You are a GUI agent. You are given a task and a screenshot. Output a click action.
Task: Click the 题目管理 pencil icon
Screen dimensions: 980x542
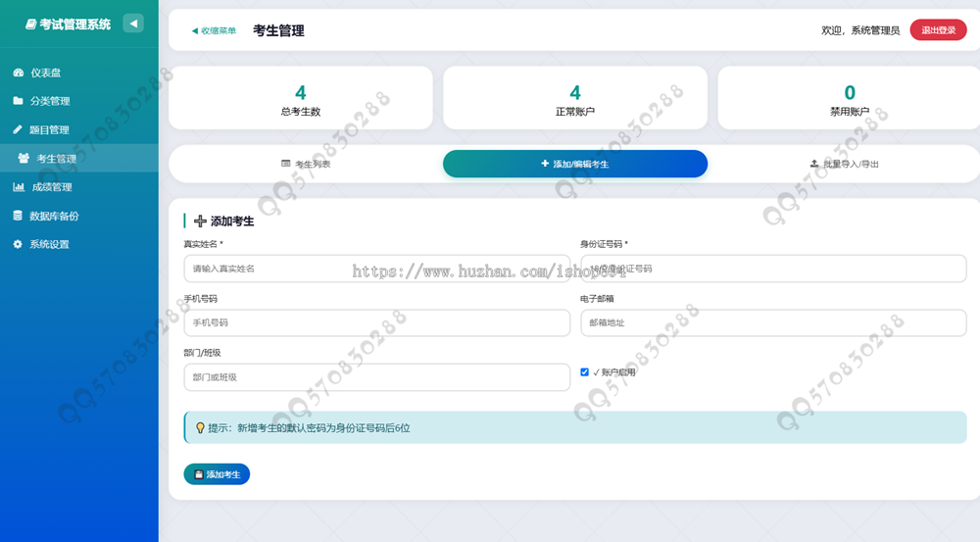(x=18, y=129)
